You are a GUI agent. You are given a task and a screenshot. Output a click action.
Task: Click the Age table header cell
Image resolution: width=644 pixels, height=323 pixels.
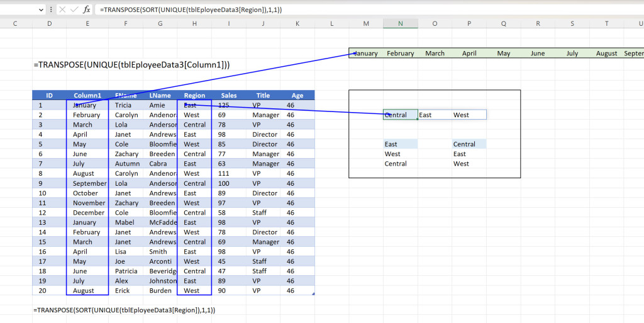pos(297,95)
